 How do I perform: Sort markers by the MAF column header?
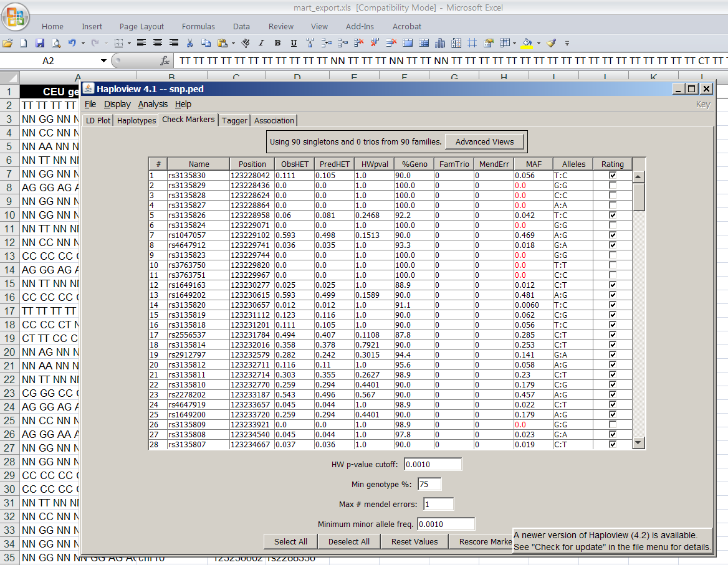[534, 164]
